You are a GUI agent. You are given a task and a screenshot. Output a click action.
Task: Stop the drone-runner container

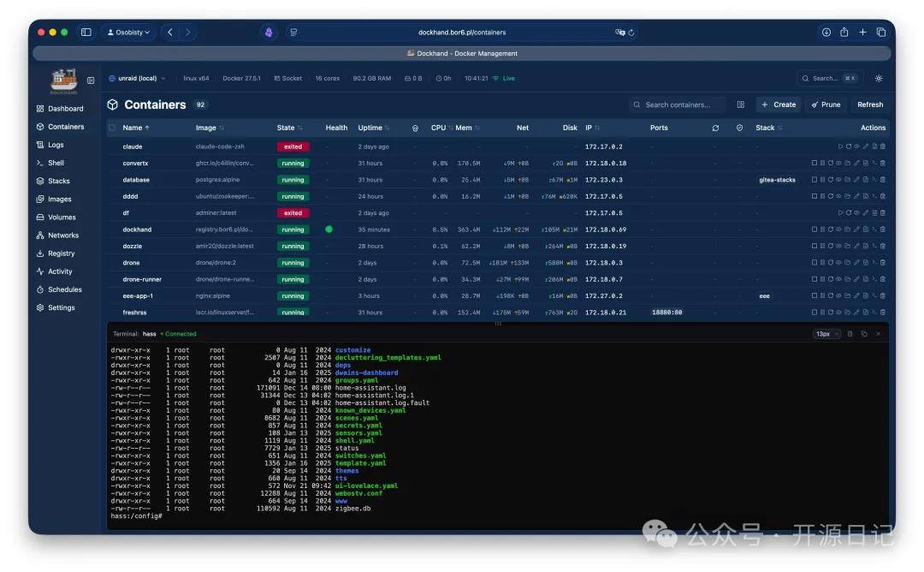[x=814, y=279]
